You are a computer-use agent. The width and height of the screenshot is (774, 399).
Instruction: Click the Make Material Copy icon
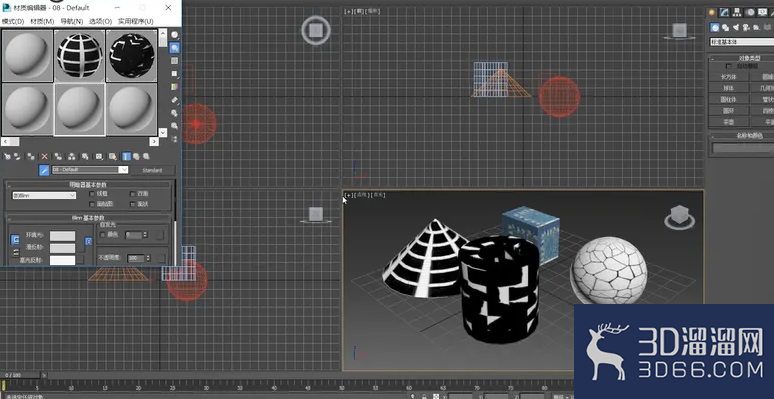coord(58,157)
